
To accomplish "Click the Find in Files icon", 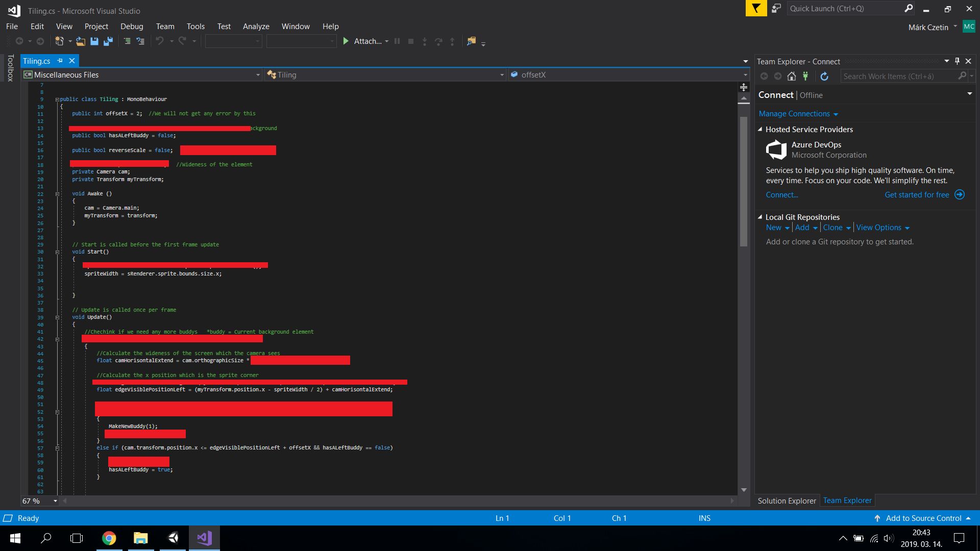I will 471,41.
